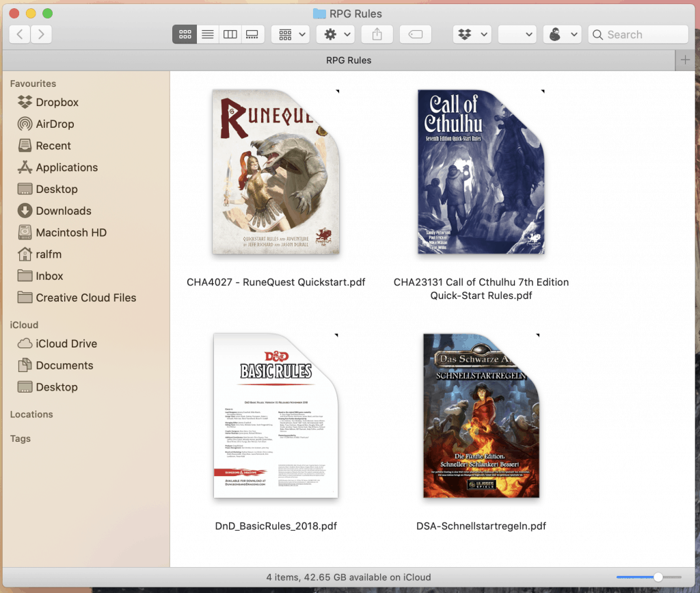Select the D&D Basic Rules PDF thumbnail

pyautogui.click(x=276, y=416)
